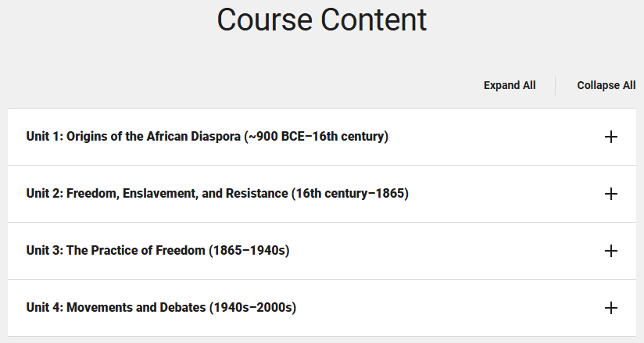Click the 16th century–1865 date range text

[x=350, y=194]
